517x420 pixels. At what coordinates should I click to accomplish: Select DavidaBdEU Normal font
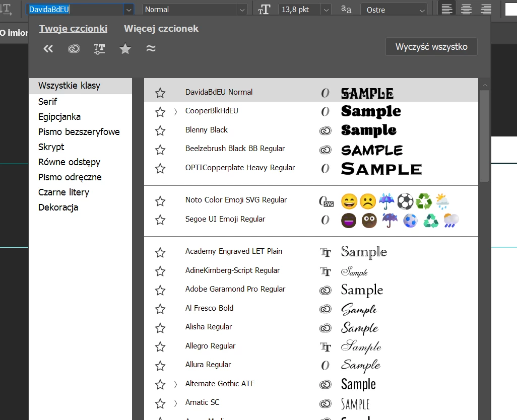click(x=311, y=93)
